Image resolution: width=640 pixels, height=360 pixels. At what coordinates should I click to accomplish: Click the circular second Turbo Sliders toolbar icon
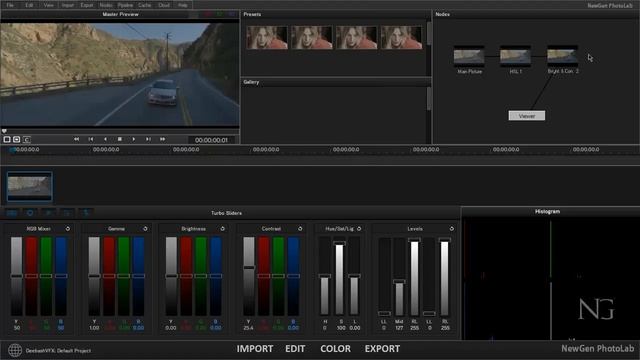coord(30,213)
